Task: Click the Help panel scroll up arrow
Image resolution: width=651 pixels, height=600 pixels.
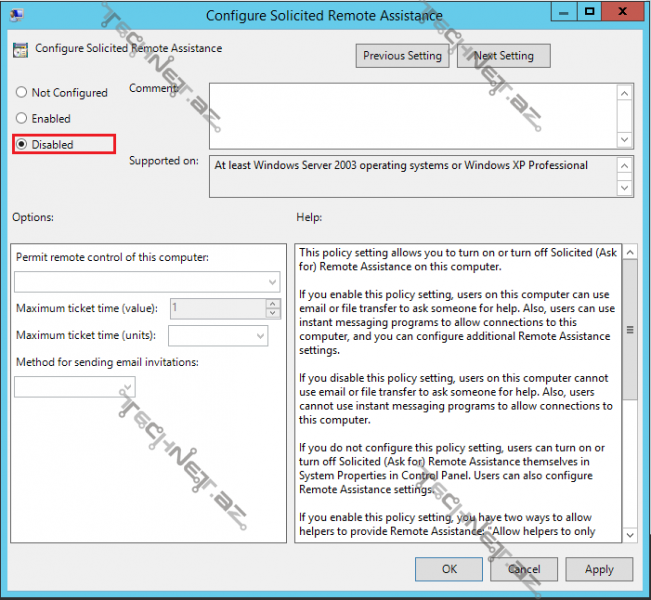Action: (628, 254)
